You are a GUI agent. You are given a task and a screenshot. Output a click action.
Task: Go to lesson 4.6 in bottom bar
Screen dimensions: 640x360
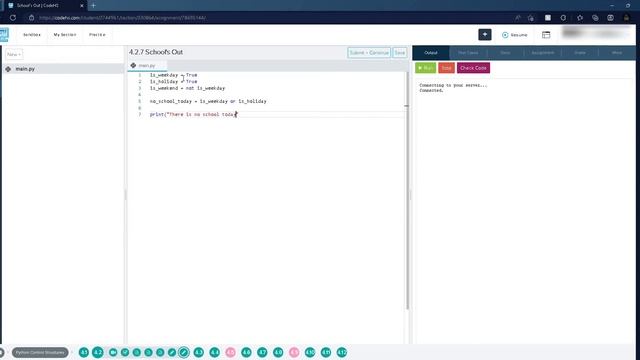(x=246, y=352)
